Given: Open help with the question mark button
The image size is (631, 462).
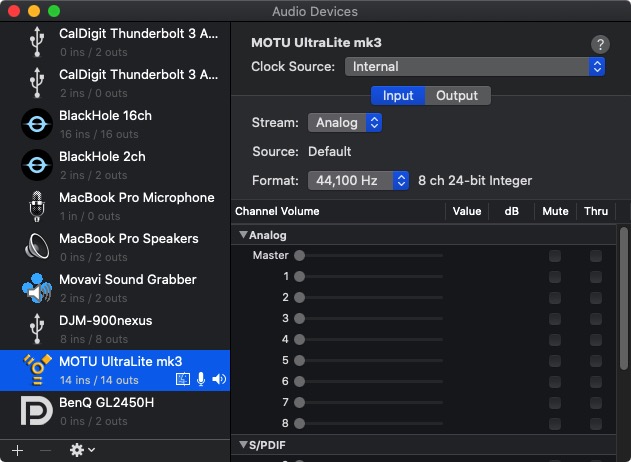Looking at the screenshot, I should [x=600, y=45].
